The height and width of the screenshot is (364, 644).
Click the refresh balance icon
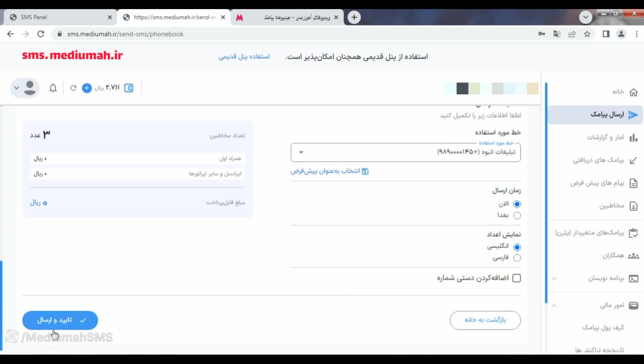(73, 88)
